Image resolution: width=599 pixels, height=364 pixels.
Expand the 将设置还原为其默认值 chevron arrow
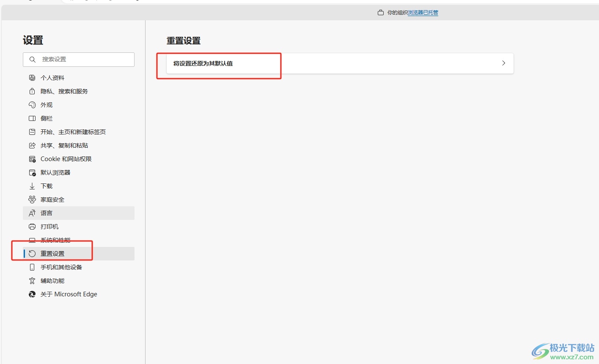click(x=503, y=63)
